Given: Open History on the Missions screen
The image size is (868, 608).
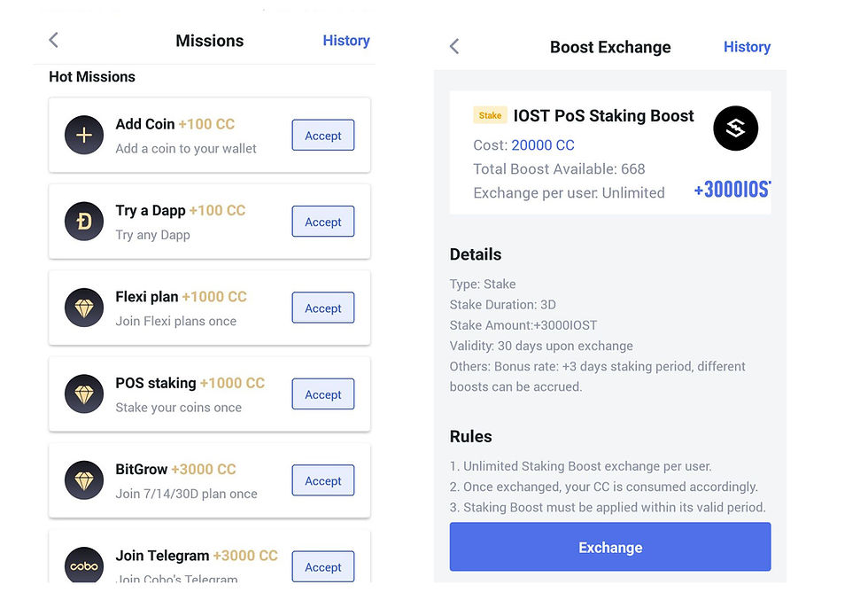Looking at the screenshot, I should [x=346, y=41].
